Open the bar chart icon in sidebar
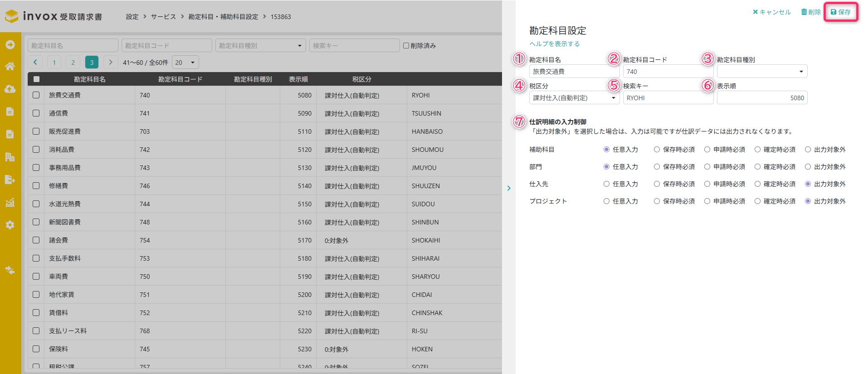The image size is (868, 374). click(x=10, y=202)
